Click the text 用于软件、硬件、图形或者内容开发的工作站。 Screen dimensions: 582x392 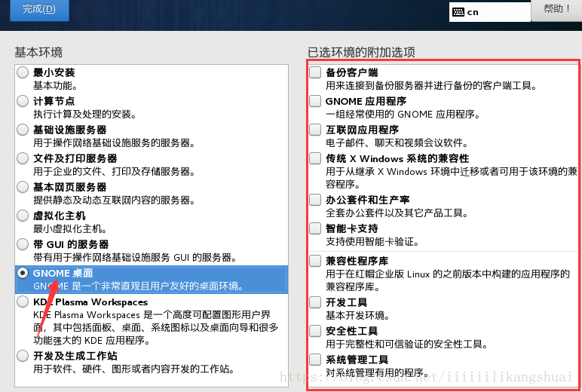coord(134,369)
